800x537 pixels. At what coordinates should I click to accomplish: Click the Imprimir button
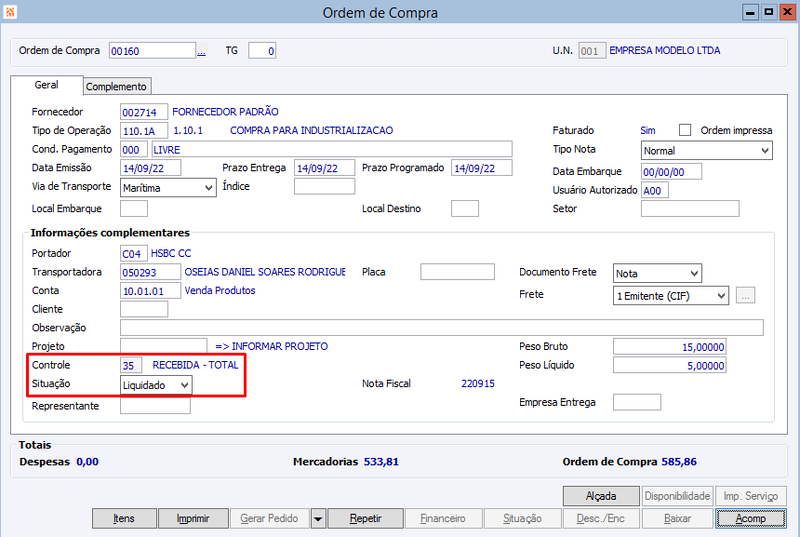pyautogui.click(x=193, y=519)
